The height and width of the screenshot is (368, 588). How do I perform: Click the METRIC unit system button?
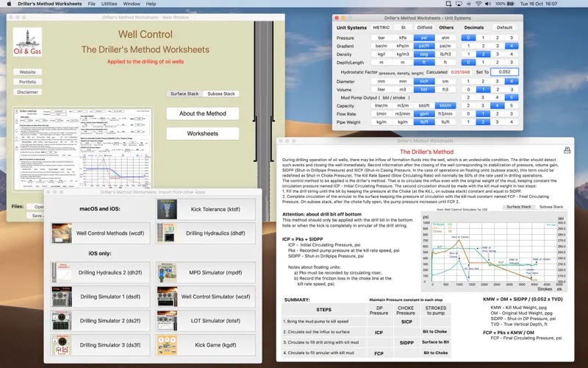click(x=381, y=27)
